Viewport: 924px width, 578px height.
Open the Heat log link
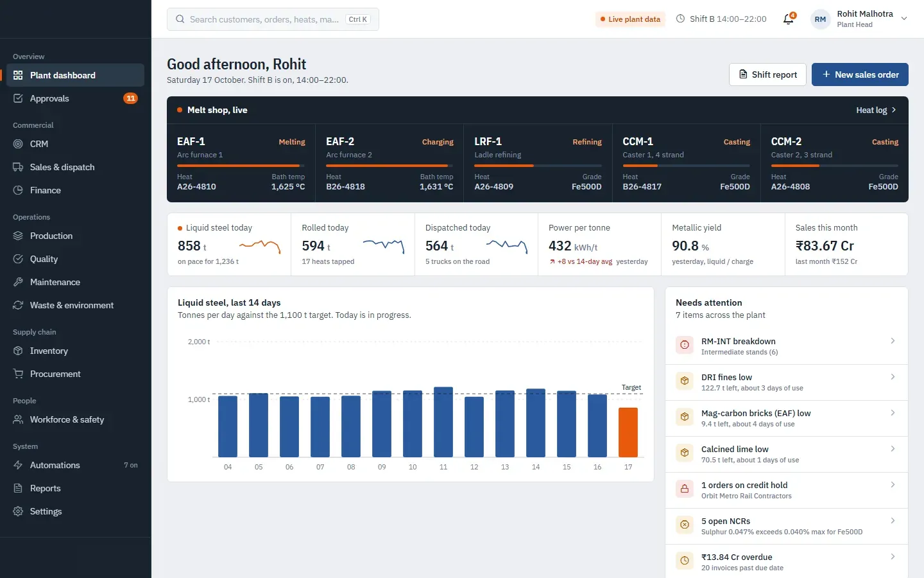click(x=877, y=110)
